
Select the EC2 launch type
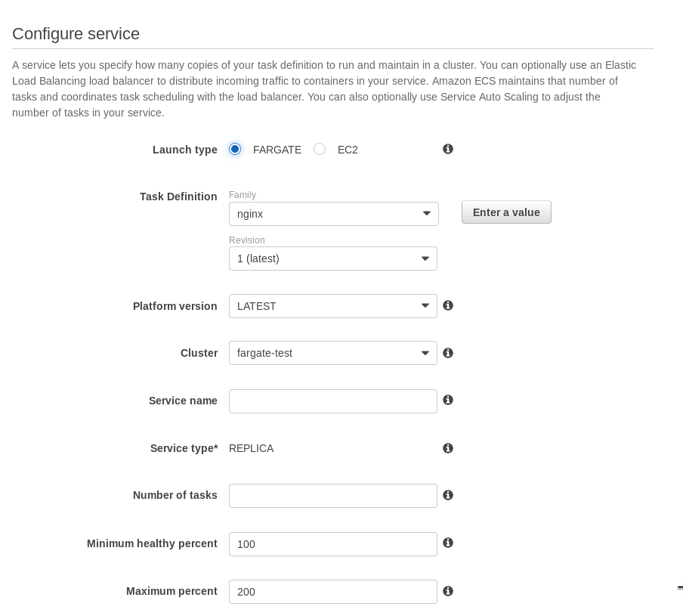coord(320,149)
